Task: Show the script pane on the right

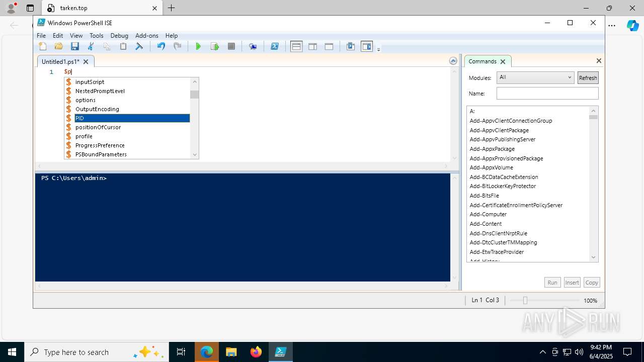Action: pyautogui.click(x=312, y=46)
